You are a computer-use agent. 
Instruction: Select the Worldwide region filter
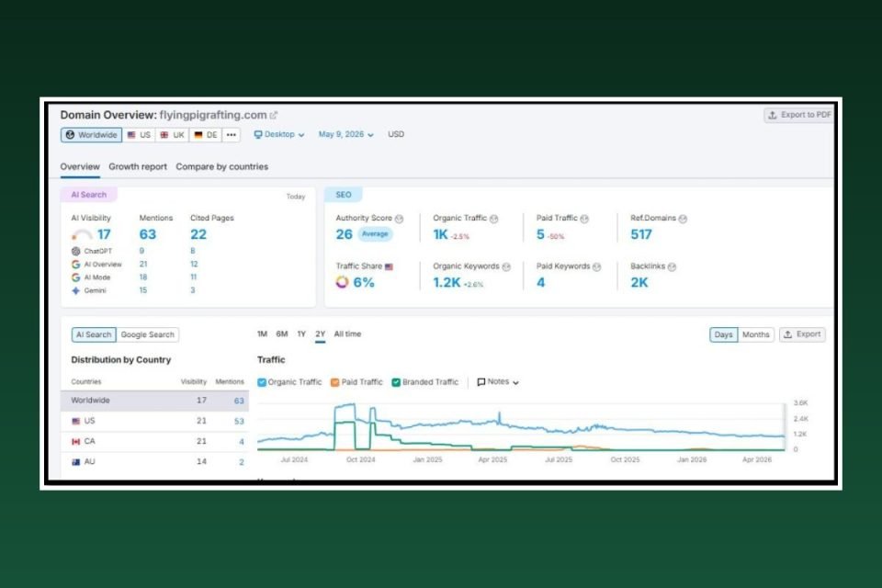pos(92,135)
